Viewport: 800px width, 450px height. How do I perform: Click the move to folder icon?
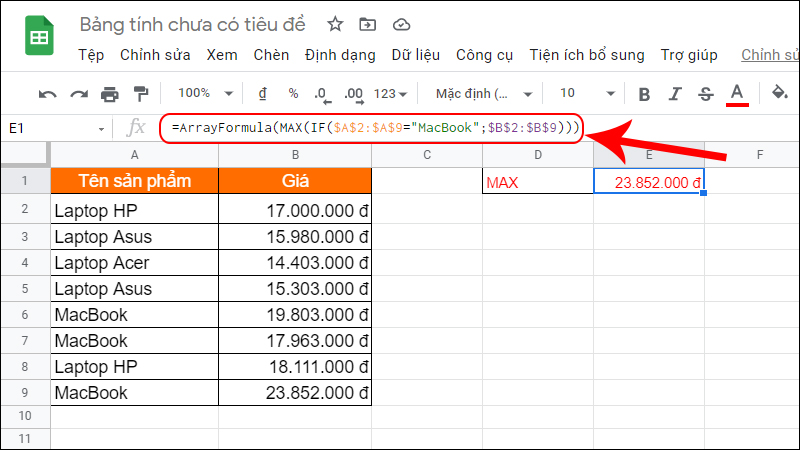[x=368, y=23]
